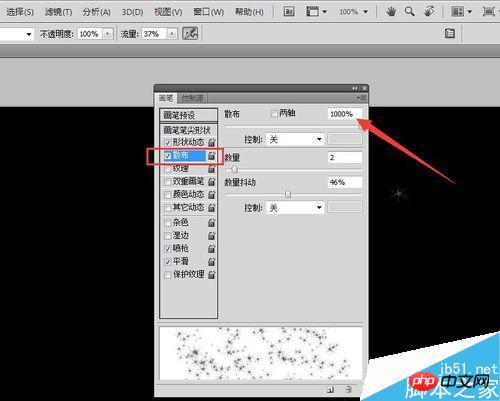Image resolution: width=500 pixels, height=401 pixels.
Task: Toggle the 颜色动态 checkbox
Action: (168, 195)
